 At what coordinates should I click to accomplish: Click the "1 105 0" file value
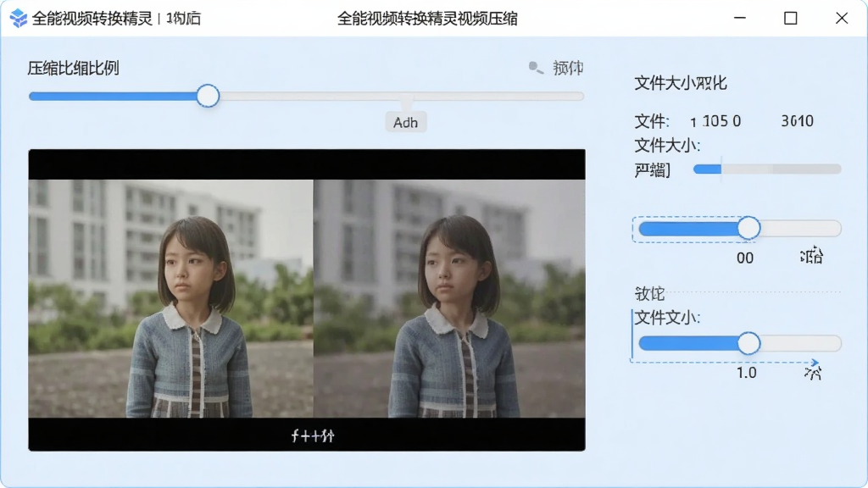point(715,121)
